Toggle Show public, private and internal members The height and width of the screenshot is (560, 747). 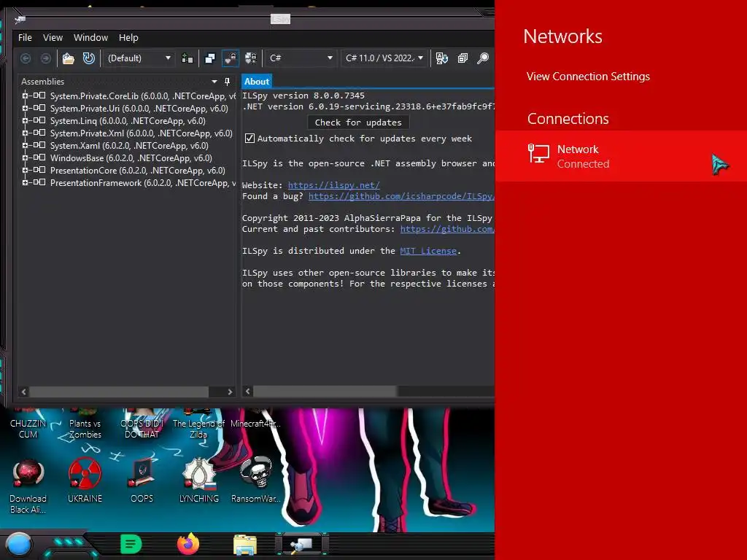coord(231,58)
